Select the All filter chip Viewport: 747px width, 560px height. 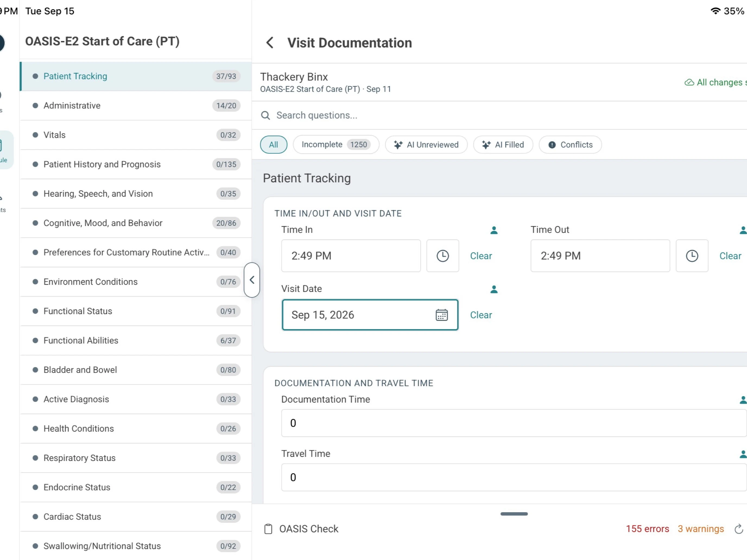[x=274, y=145]
